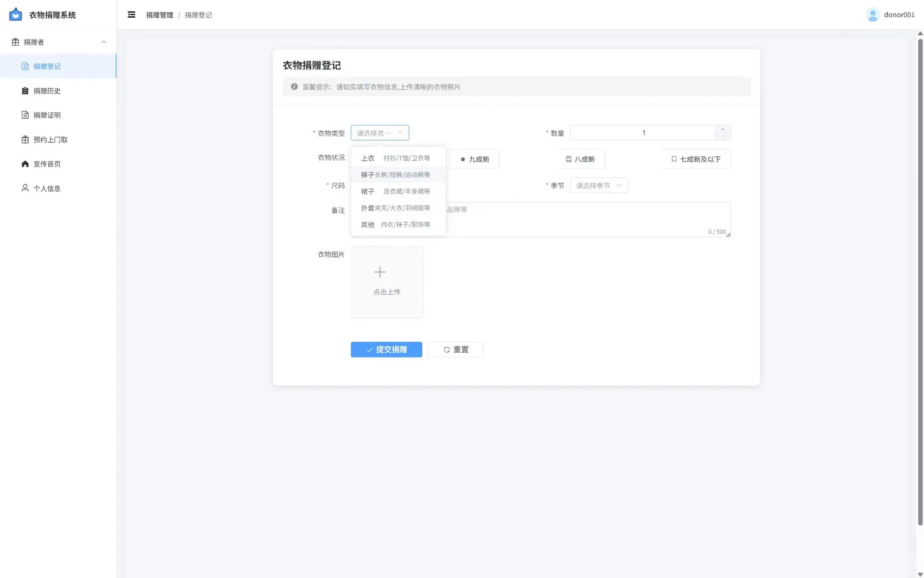Reset the form via 重置 button
Image resolution: width=924 pixels, height=578 pixels.
point(456,349)
